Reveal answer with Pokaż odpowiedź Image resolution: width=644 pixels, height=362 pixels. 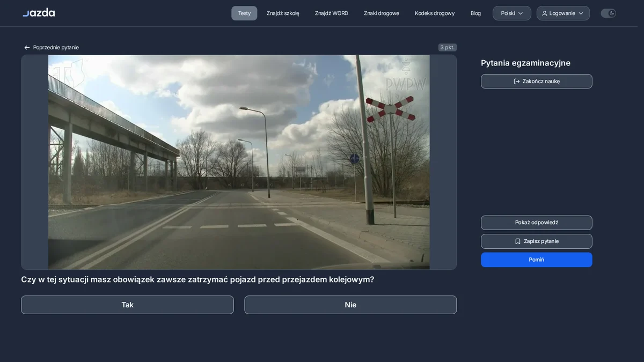[x=537, y=223]
